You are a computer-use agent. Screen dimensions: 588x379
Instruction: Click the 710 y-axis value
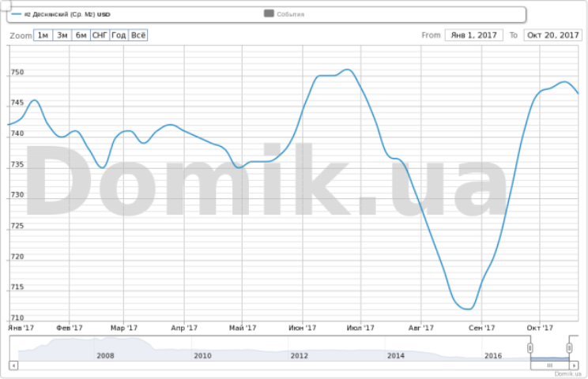[17, 317]
